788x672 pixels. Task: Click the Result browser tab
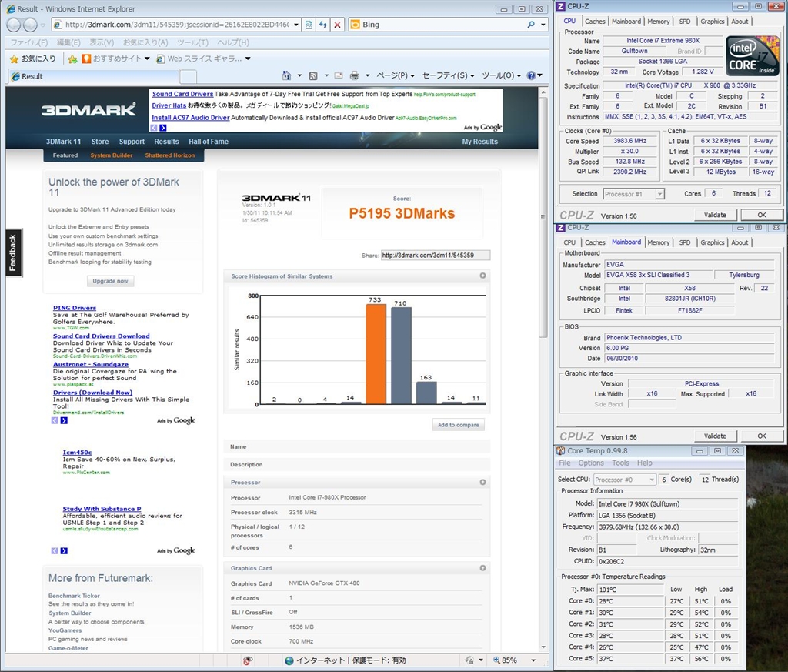(x=93, y=76)
